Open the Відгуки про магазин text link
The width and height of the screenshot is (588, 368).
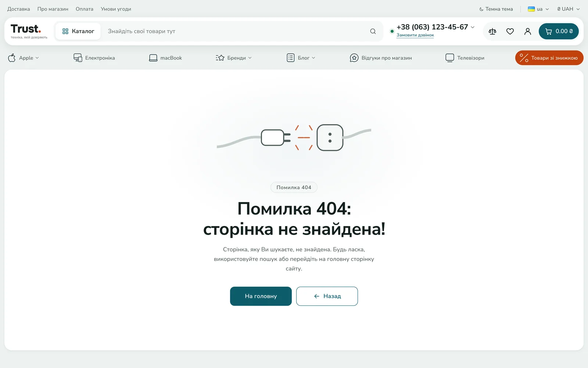point(387,58)
